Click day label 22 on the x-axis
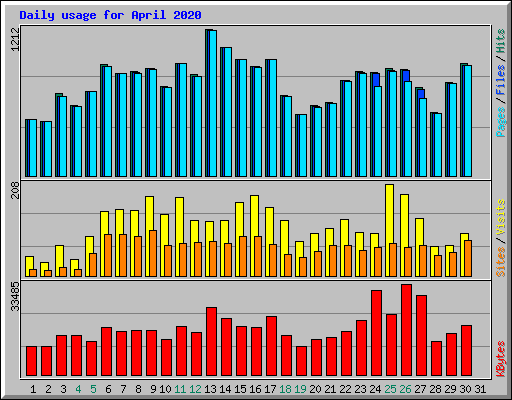The height and width of the screenshot is (400, 512). pyautogui.click(x=345, y=389)
